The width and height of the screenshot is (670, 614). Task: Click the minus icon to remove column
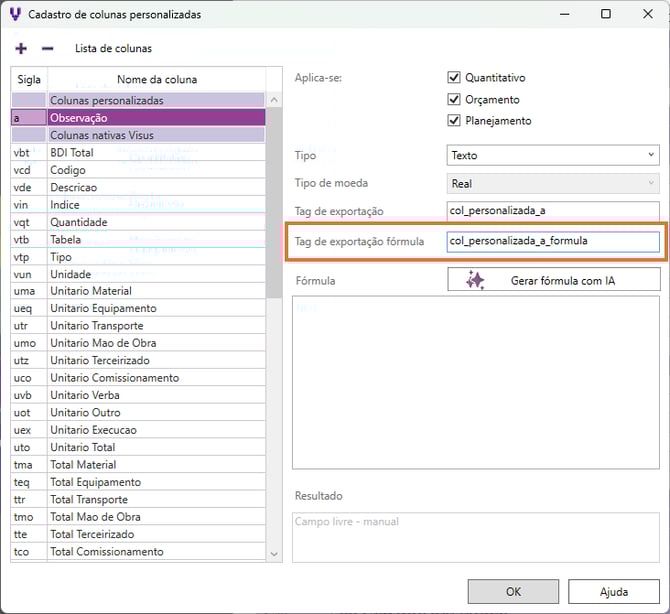(47, 48)
